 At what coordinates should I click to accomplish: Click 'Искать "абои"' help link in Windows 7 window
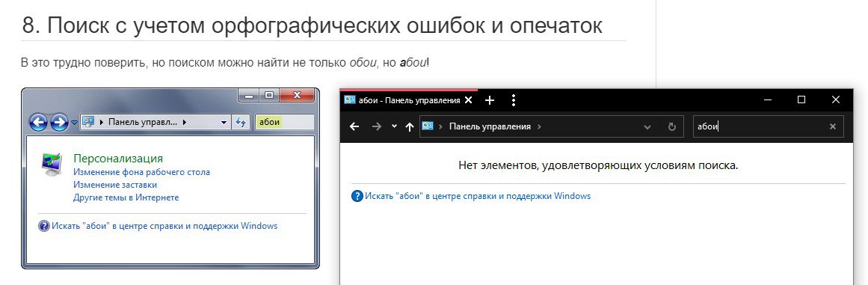[164, 226]
